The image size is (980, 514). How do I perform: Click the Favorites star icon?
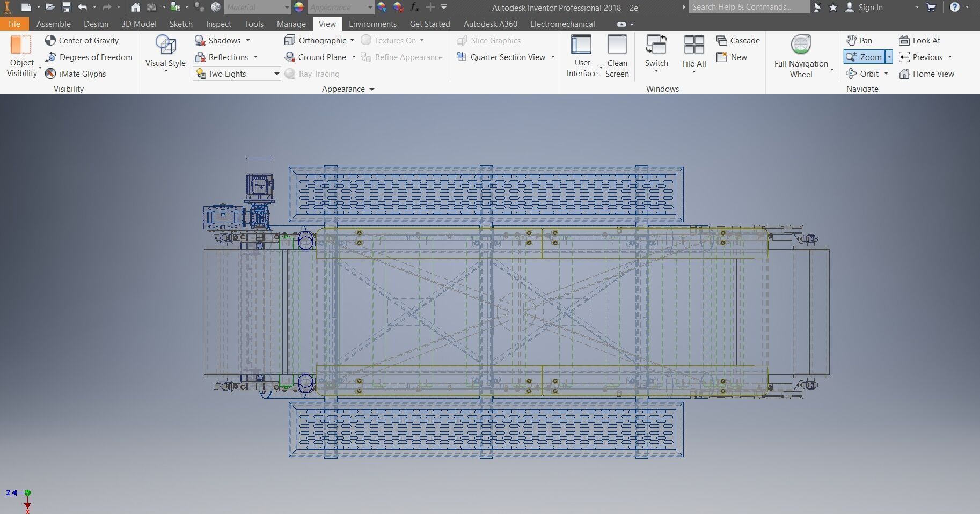point(833,7)
